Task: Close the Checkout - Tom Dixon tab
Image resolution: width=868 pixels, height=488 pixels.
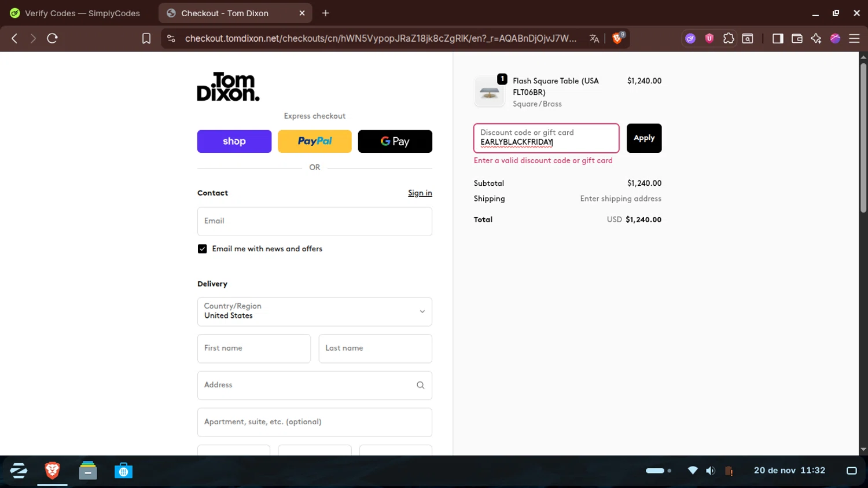Action: pyautogui.click(x=302, y=13)
